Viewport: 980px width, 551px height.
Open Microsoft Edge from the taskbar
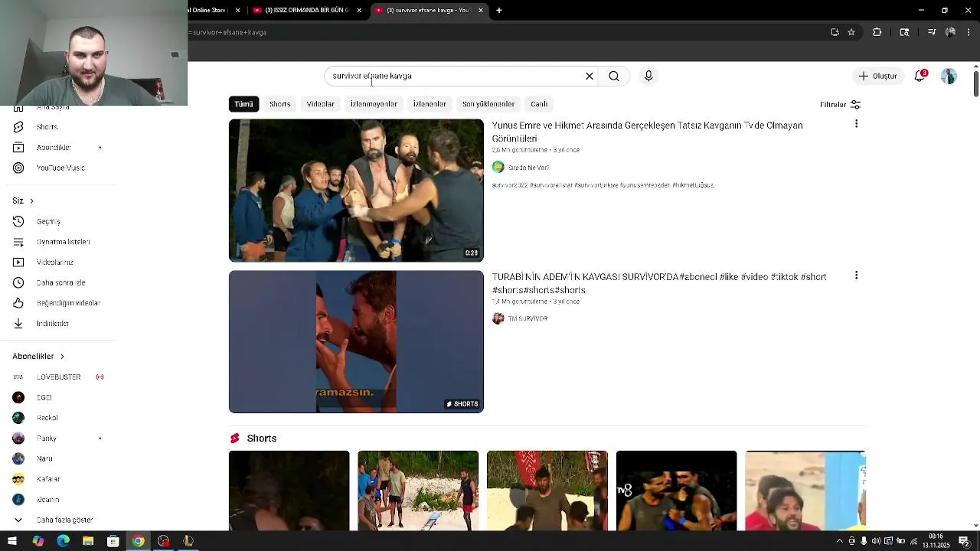(x=63, y=541)
